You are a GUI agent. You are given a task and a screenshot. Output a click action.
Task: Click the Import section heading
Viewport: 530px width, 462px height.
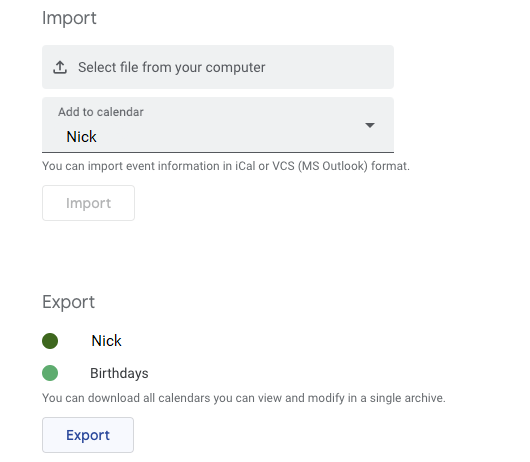tap(69, 18)
